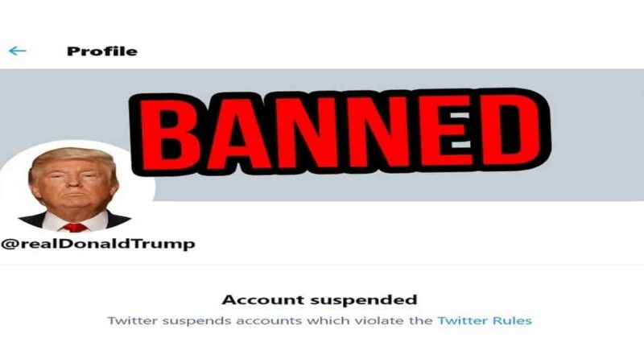Click the red tie in the avatar
The width and height of the screenshot is (644, 354).
click(x=75, y=227)
